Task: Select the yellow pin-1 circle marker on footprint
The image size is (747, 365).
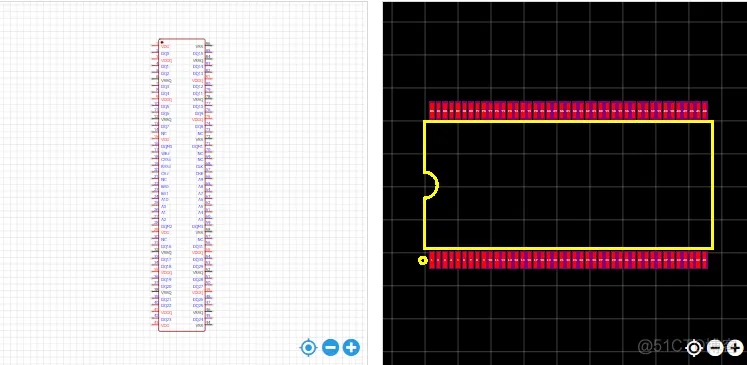Action: coord(423,260)
